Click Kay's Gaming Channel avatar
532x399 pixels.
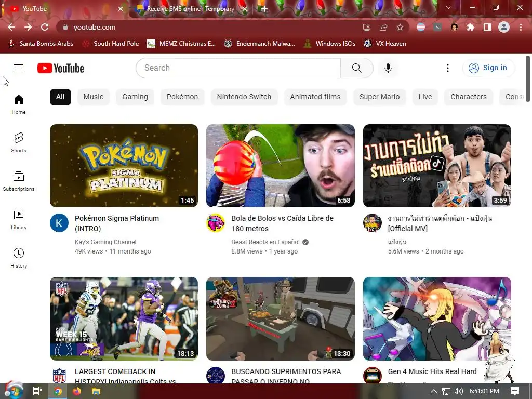[59, 223]
